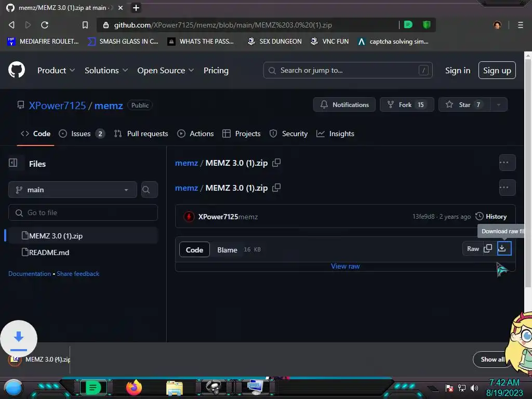Expand the Star lists dropdown arrow
Image resolution: width=532 pixels, height=399 pixels.
tap(498, 104)
